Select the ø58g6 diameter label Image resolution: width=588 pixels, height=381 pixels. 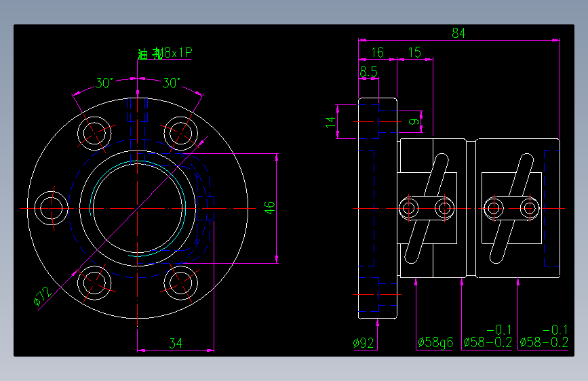pos(435,342)
